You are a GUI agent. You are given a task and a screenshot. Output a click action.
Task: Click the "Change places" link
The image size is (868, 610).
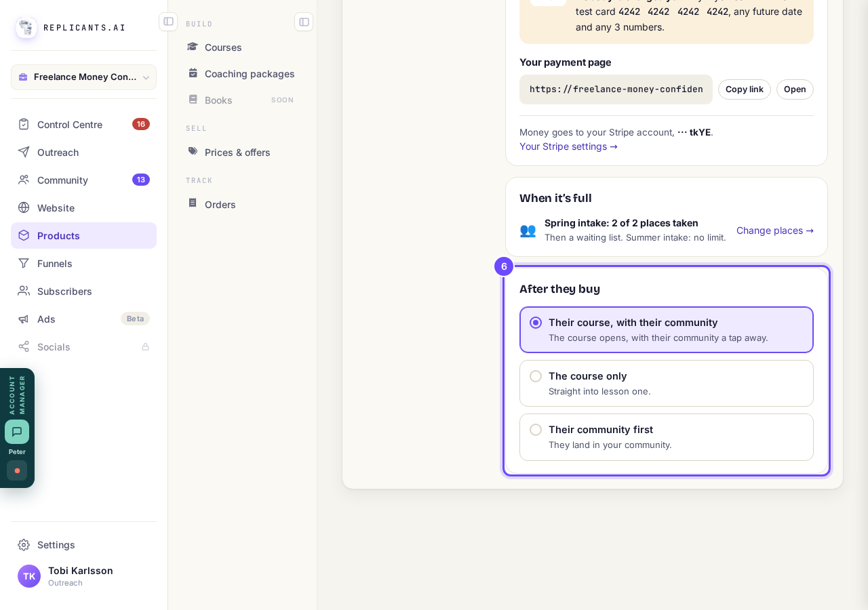pyautogui.click(x=775, y=230)
